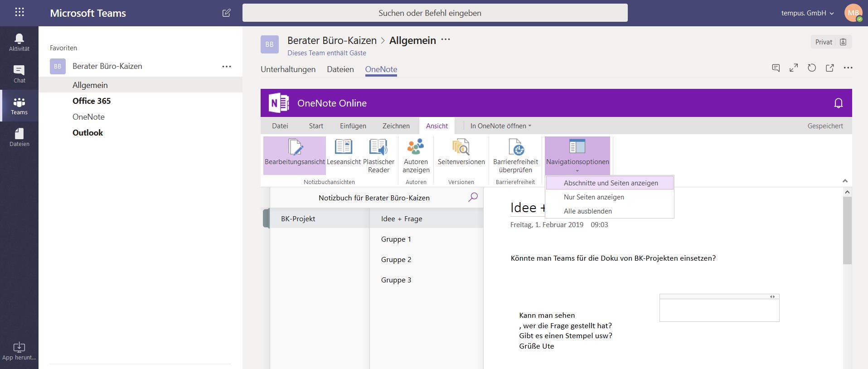This screenshot has width=868, height=369.
Task: Switch to the Unterhaltungen tab
Action: click(288, 69)
